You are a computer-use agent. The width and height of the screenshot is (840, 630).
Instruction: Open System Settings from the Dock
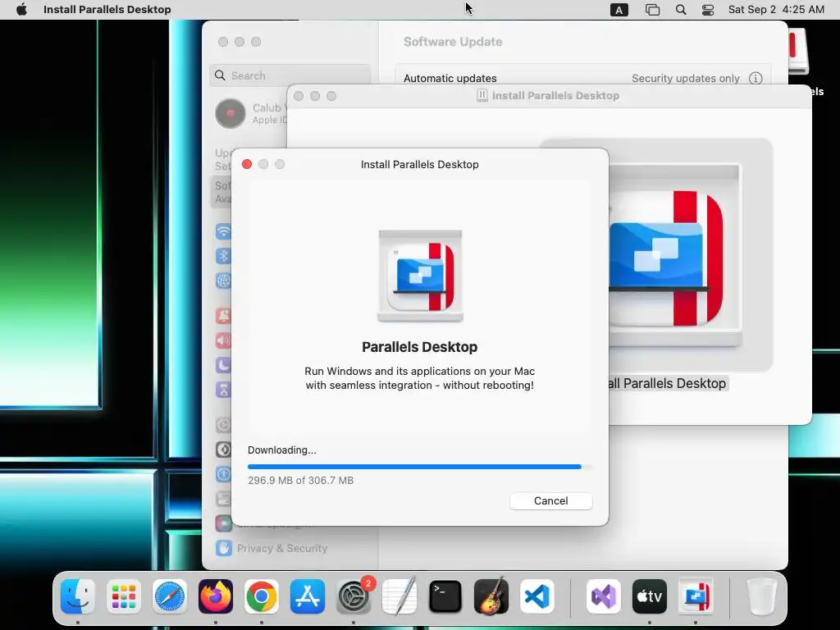point(354,596)
